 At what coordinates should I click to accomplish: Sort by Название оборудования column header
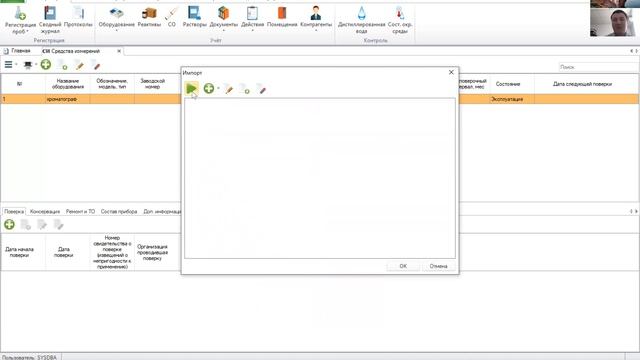click(68, 84)
